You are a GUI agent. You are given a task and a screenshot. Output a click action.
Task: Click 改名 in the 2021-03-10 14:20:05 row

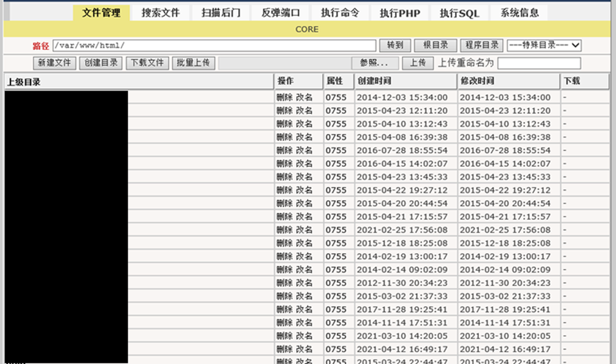[304, 336]
